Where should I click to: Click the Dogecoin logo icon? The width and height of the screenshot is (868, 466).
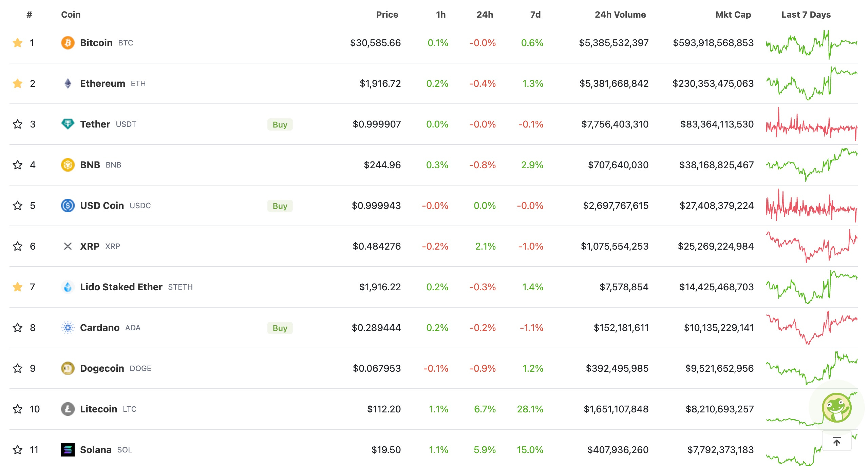pos(68,368)
